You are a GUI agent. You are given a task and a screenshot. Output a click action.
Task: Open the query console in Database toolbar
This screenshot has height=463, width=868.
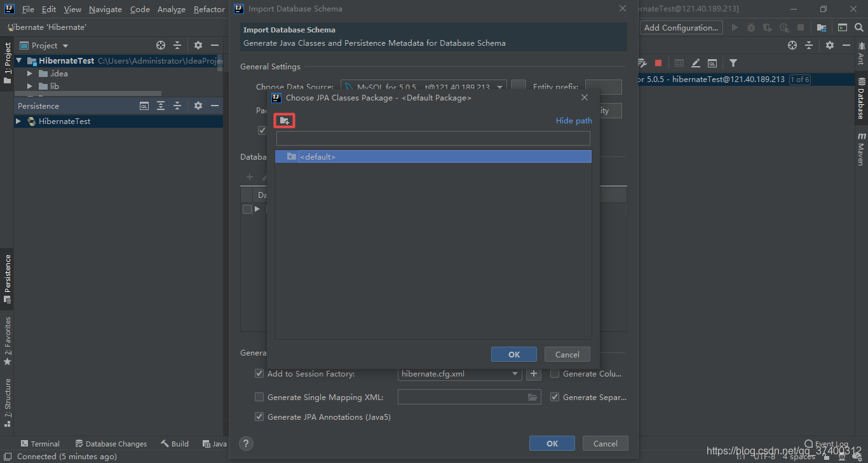712,63
